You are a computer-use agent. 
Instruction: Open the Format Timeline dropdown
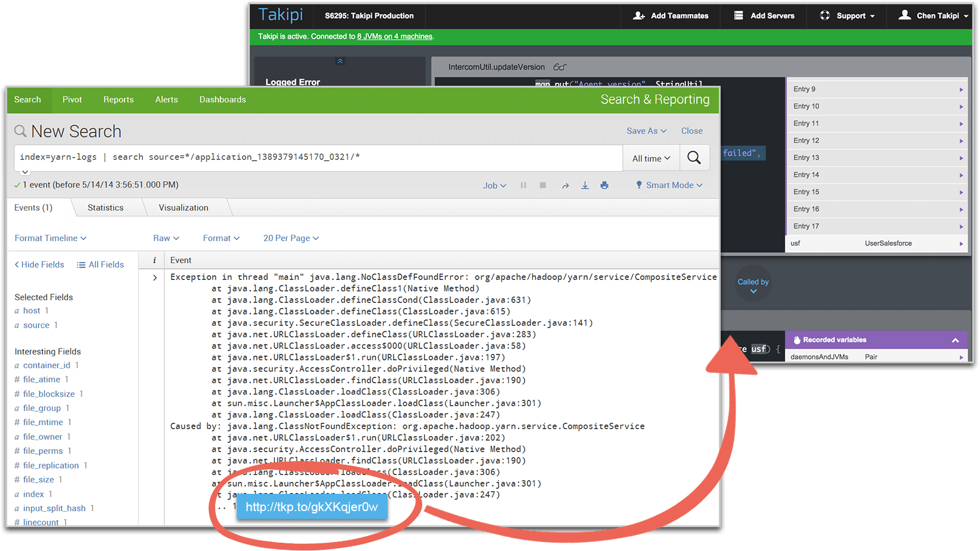click(51, 238)
